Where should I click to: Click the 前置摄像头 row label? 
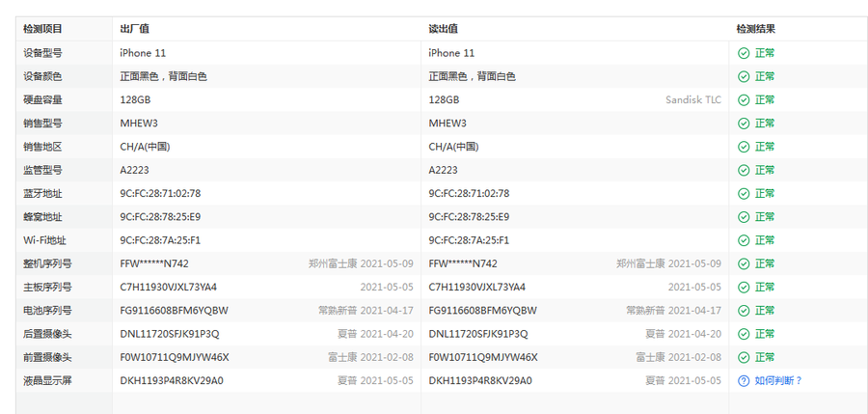(47, 357)
